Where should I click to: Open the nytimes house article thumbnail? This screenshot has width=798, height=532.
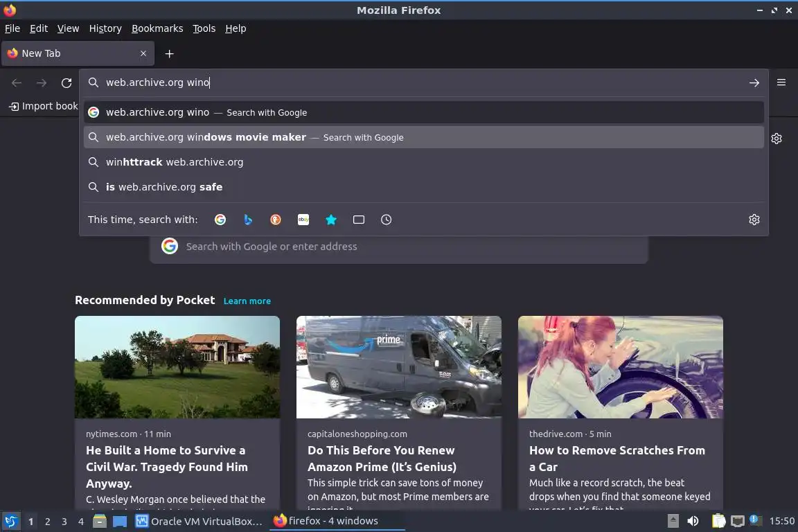tap(177, 367)
